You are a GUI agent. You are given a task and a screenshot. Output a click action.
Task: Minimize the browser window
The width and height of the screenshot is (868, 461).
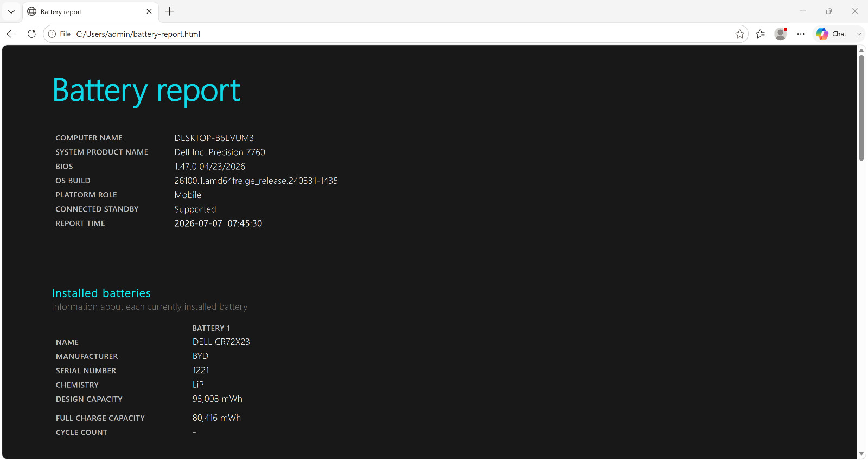[803, 11]
